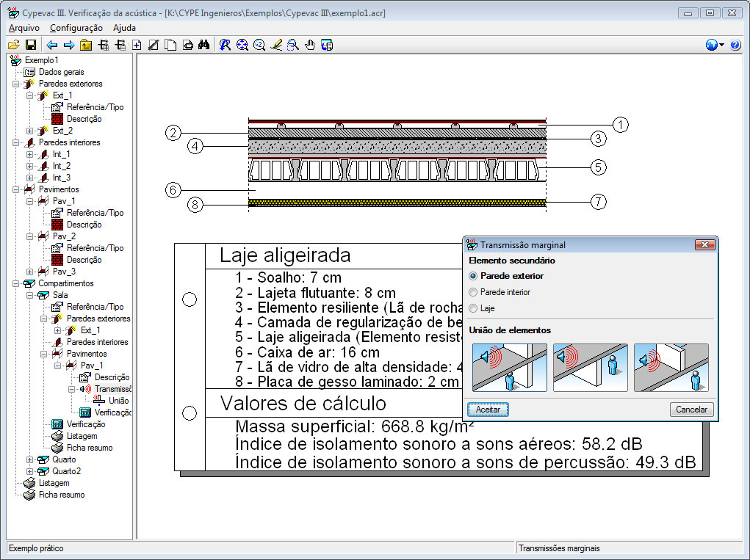The image size is (750, 560).
Task: Select the Laje radio button
Action: [x=473, y=309]
